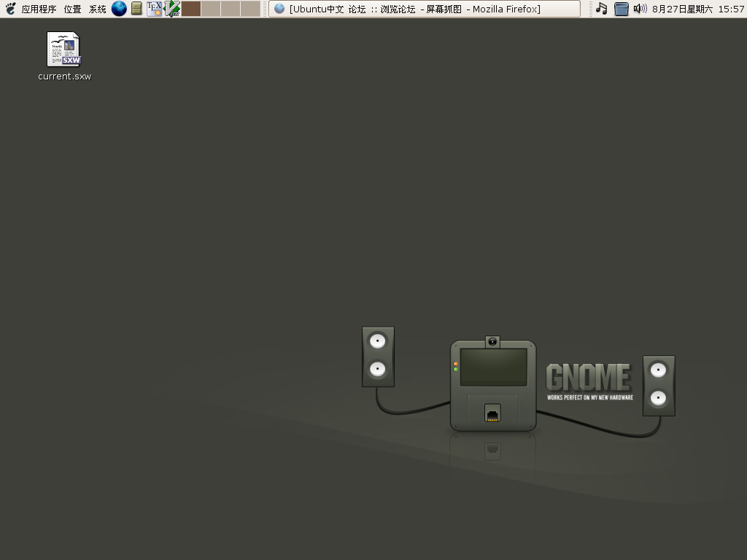Open the clock showing 8月27日星期六 15:57
Viewport: 747px width, 560px height.
[698, 9]
